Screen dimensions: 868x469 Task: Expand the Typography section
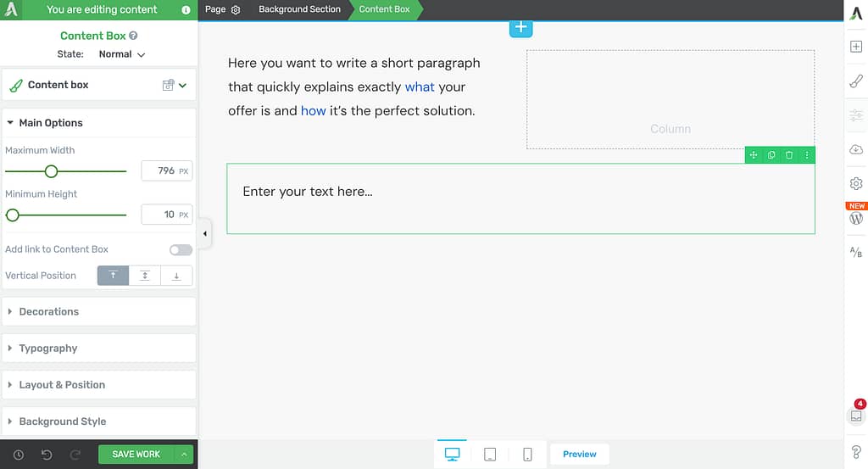click(x=99, y=349)
